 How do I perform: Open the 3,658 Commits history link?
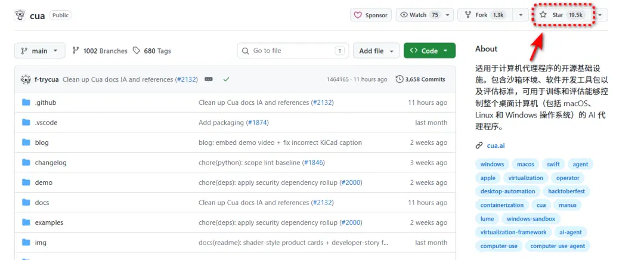pos(420,79)
